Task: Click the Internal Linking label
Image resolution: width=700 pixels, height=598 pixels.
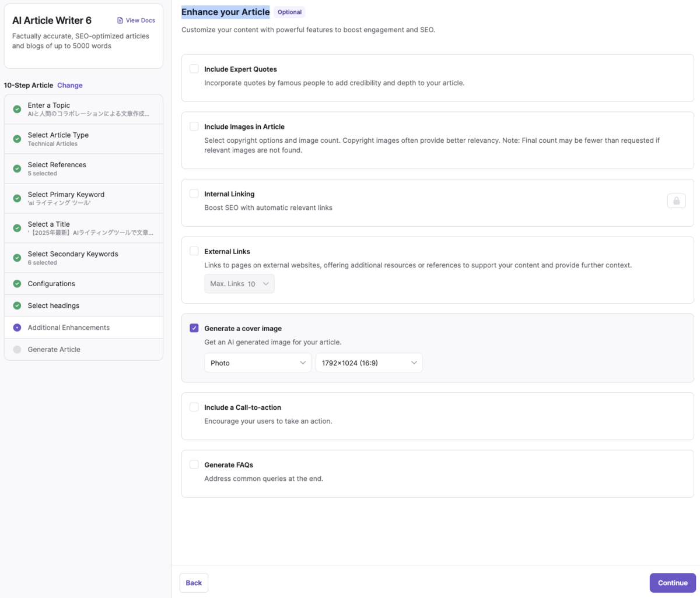Action: coord(229,194)
